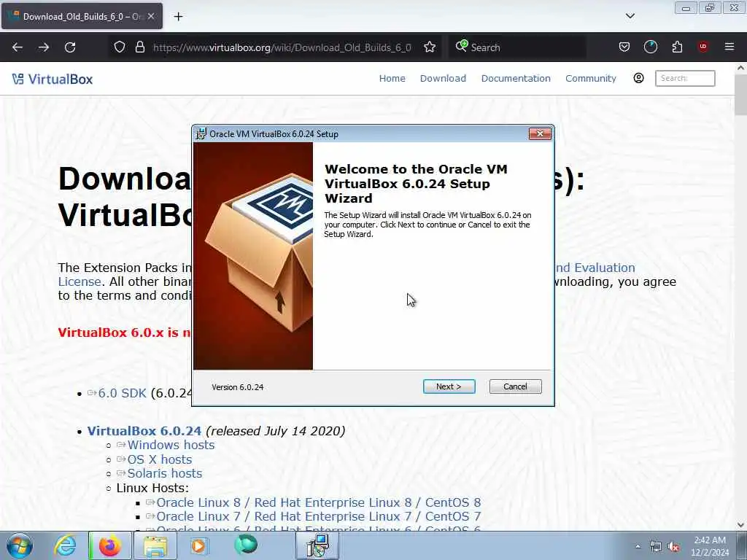Show hidden tray icons arrow
Screen dimensions: 747x560
point(638,546)
